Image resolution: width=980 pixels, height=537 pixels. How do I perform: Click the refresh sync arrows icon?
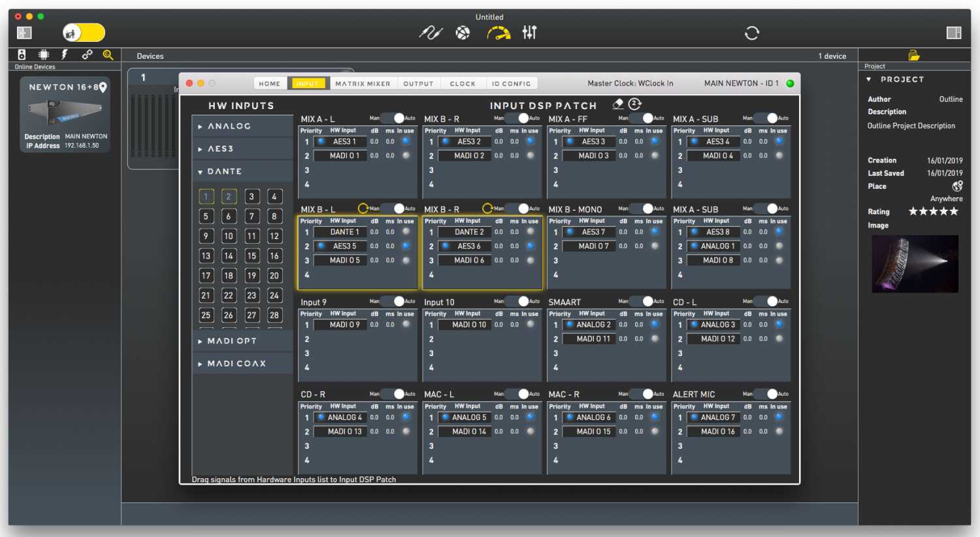[x=752, y=33]
